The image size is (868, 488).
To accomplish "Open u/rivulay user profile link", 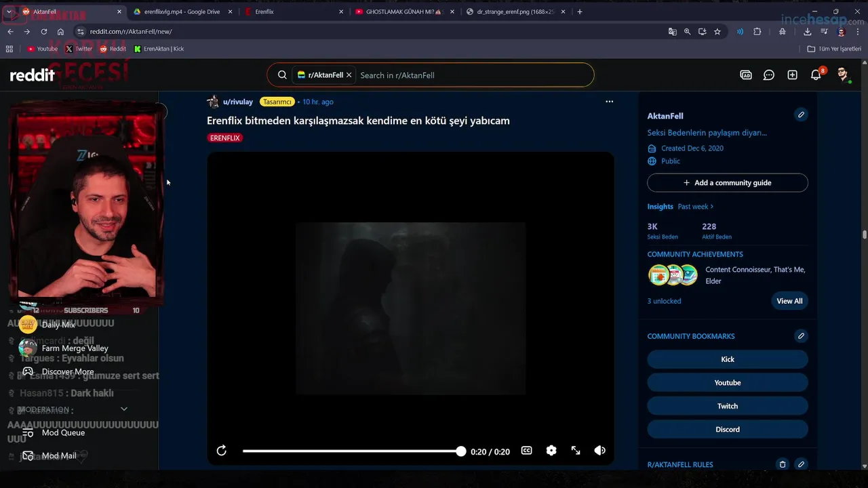I will [x=237, y=102].
